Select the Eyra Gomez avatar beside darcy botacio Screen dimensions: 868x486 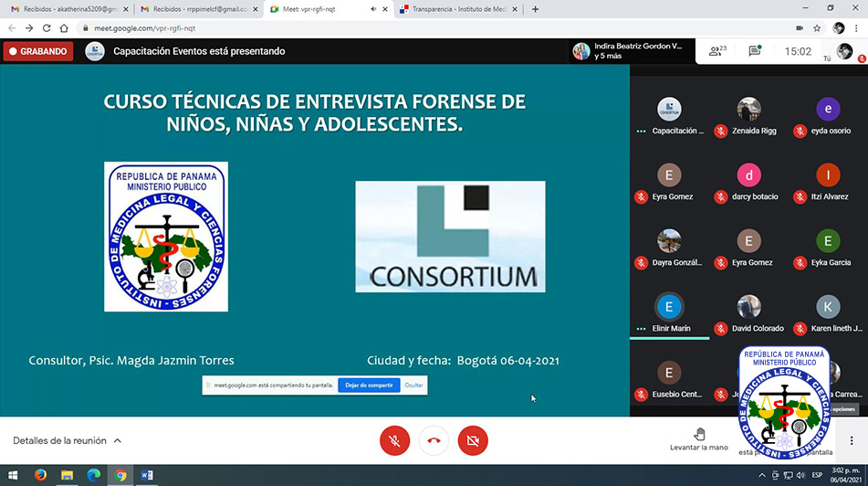pyautogui.click(x=669, y=175)
